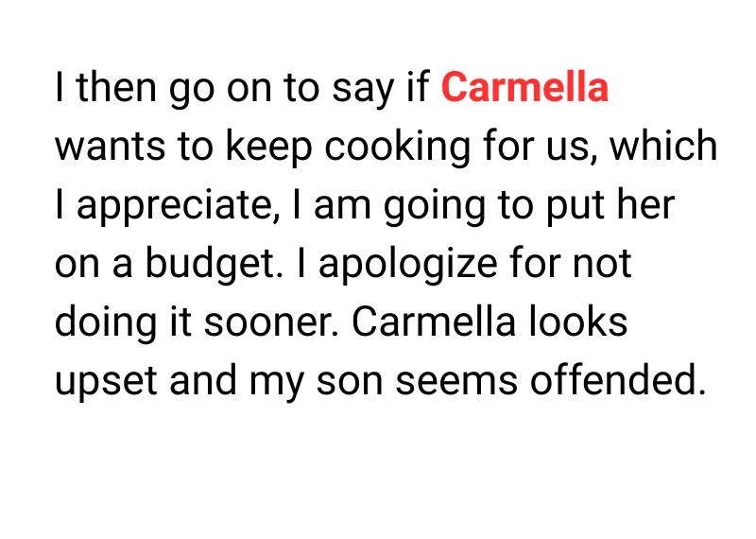Image resolution: width=756 pixels, height=539 pixels.
Task: Click the word "her" ending line three
Action: click(646, 206)
